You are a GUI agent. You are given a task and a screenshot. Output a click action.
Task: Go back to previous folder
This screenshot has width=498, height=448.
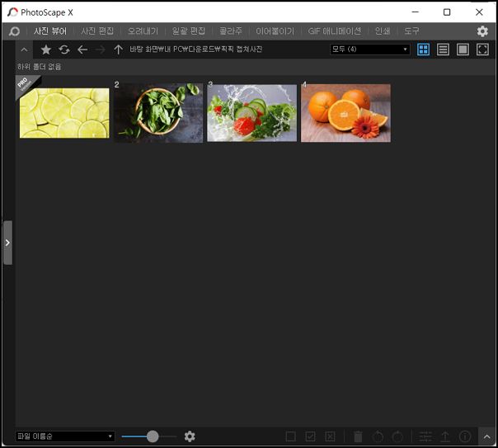click(82, 50)
